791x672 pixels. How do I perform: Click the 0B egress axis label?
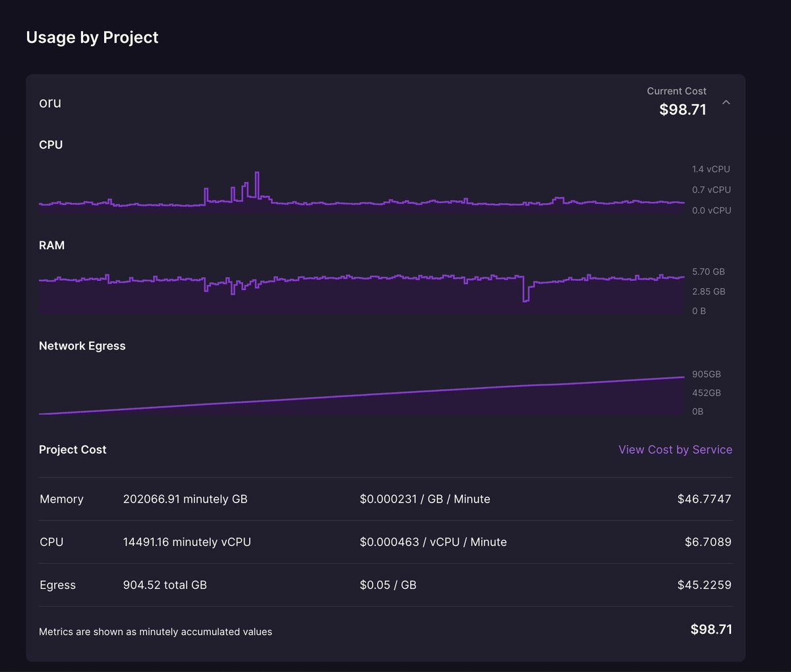[697, 412]
